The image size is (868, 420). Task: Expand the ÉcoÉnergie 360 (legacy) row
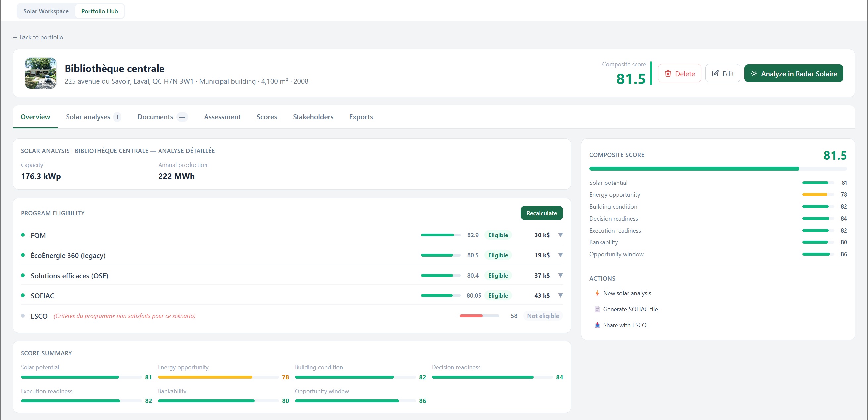[x=560, y=255]
